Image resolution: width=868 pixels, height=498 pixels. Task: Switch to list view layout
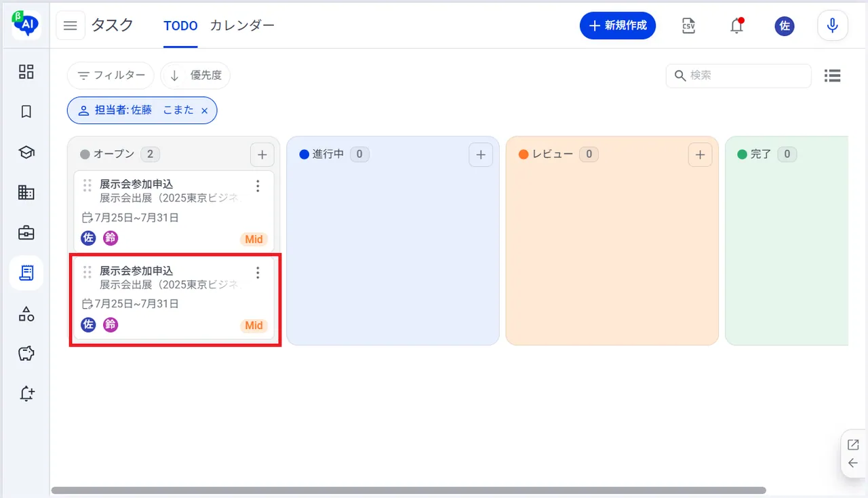point(833,75)
